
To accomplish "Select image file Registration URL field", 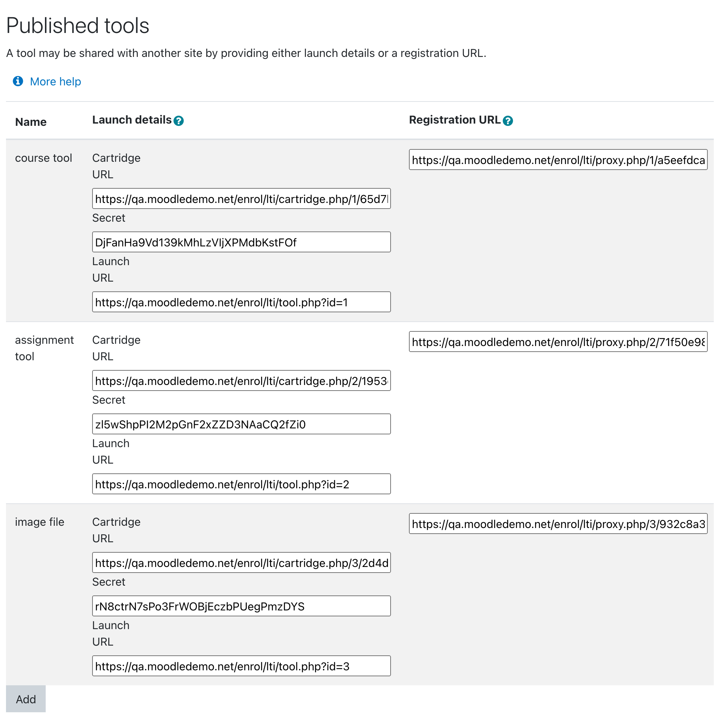I will coord(558,524).
